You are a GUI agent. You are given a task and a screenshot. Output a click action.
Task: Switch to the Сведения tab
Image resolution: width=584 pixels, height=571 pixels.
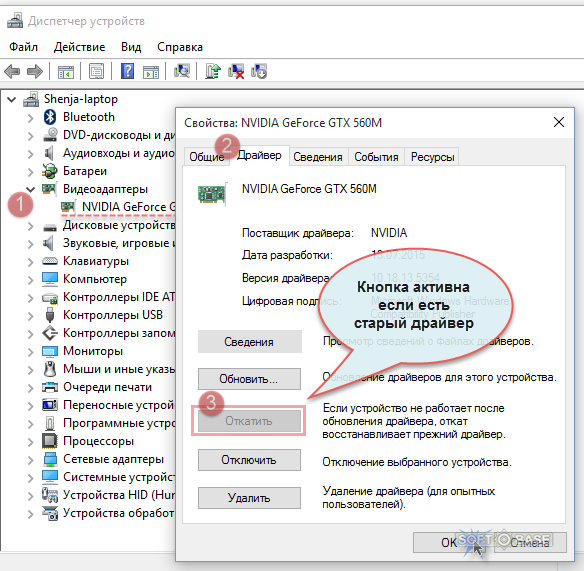click(318, 157)
